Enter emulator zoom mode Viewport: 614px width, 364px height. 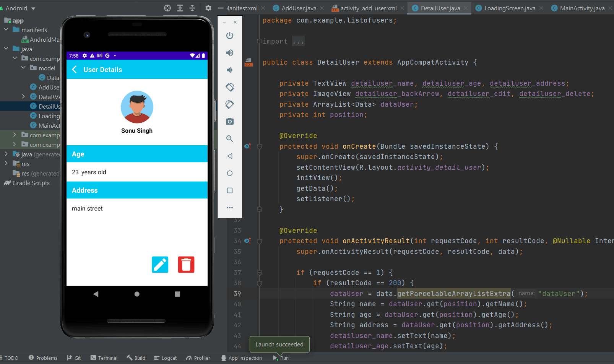[230, 138]
